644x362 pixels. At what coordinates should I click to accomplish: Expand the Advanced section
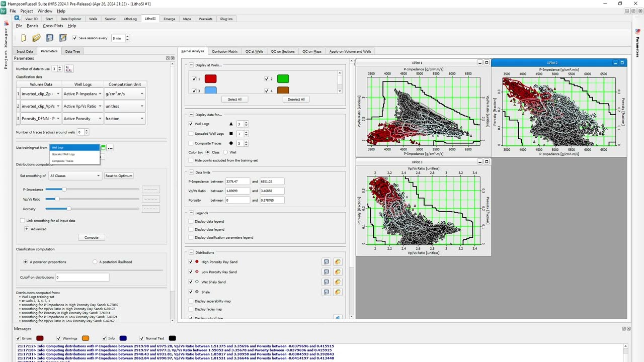[x=27, y=229]
